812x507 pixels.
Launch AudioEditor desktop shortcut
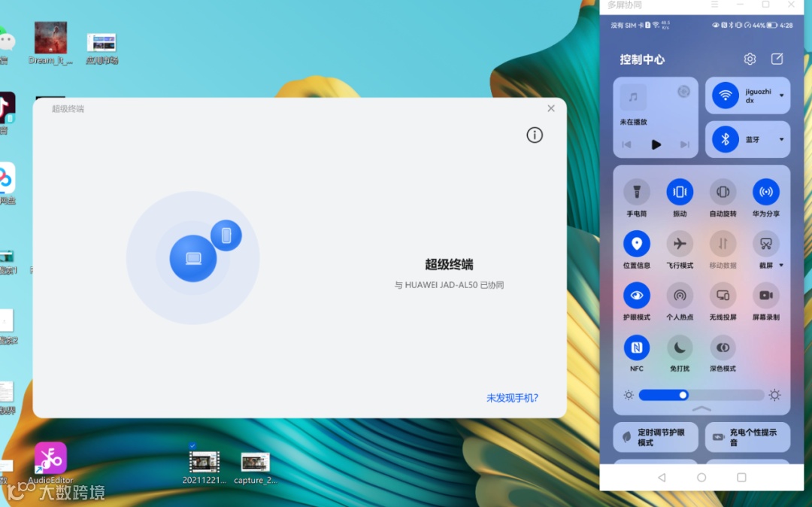coord(51,463)
